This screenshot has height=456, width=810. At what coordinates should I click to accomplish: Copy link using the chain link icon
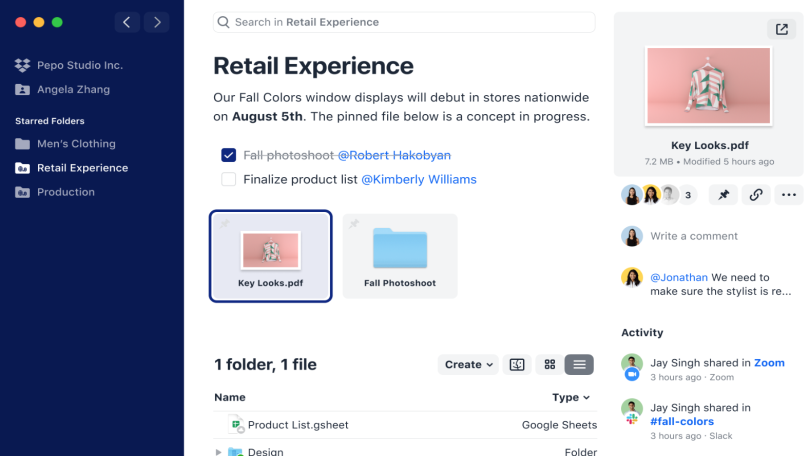(x=756, y=195)
